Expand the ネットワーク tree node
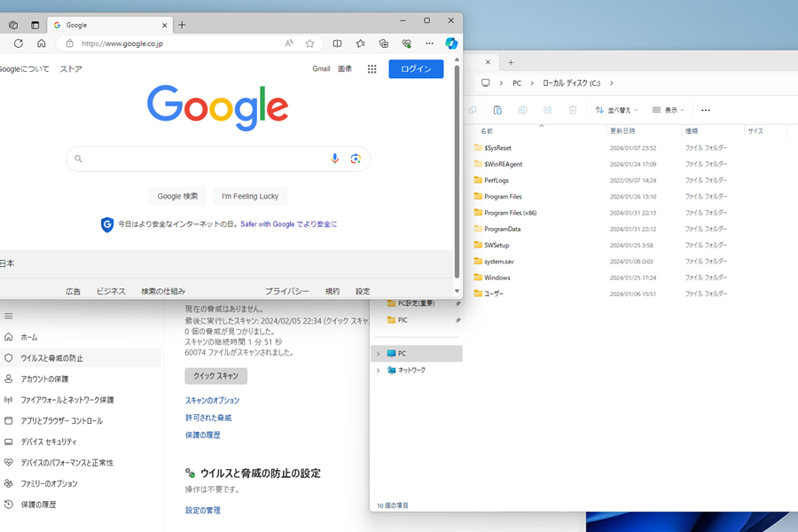The width and height of the screenshot is (798, 532). [379, 370]
